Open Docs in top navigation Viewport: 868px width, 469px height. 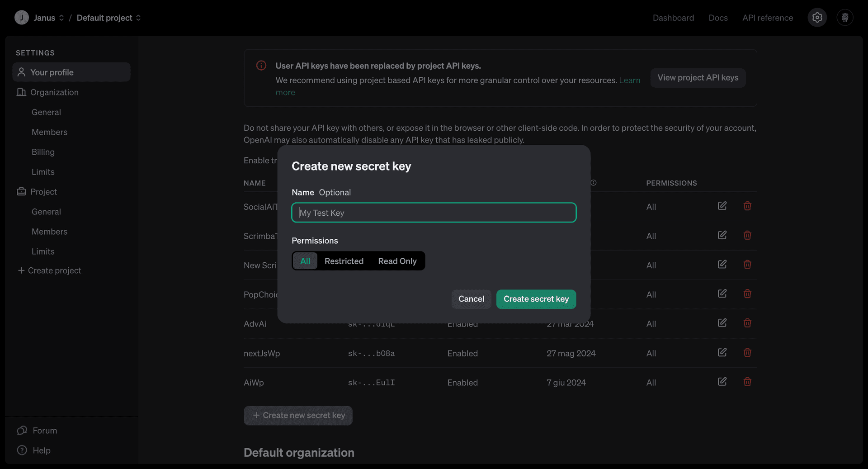(x=718, y=18)
